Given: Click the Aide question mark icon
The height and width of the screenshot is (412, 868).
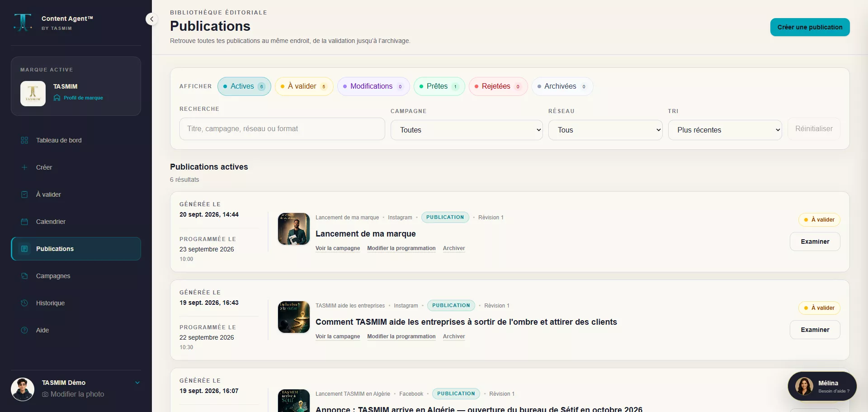Looking at the screenshot, I should click(x=24, y=330).
